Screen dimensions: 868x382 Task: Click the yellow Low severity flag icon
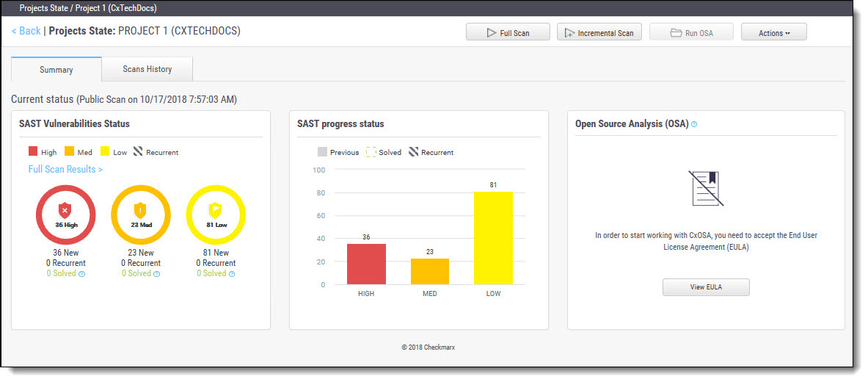pyautogui.click(x=216, y=209)
